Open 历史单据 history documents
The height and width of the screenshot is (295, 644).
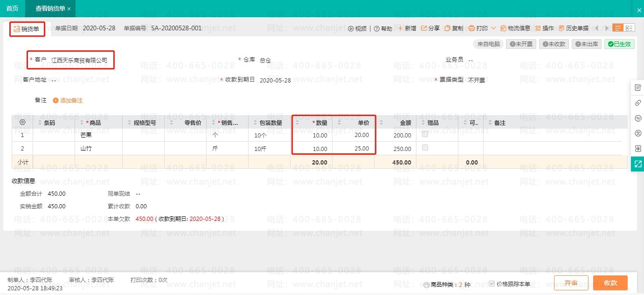pyautogui.click(x=573, y=28)
